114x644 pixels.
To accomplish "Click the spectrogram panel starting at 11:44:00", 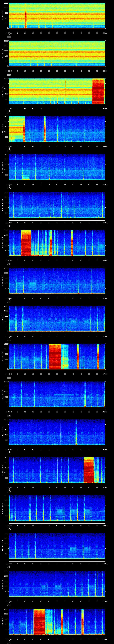I will coord(57,281).
